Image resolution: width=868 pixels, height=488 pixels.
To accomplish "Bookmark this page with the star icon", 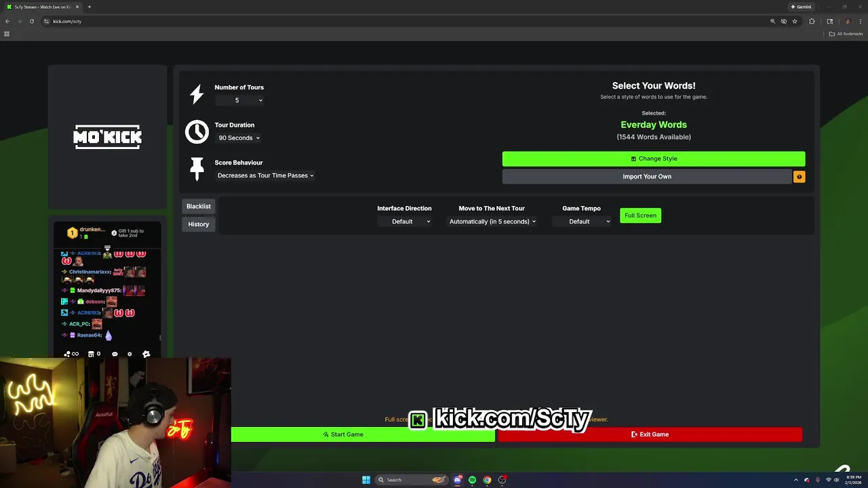I will (795, 21).
